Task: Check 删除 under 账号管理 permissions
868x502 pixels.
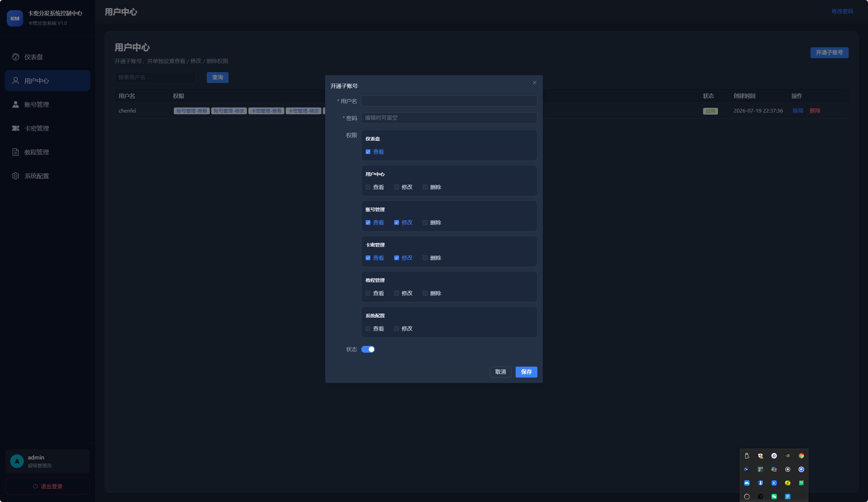Action: [x=425, y=222]
